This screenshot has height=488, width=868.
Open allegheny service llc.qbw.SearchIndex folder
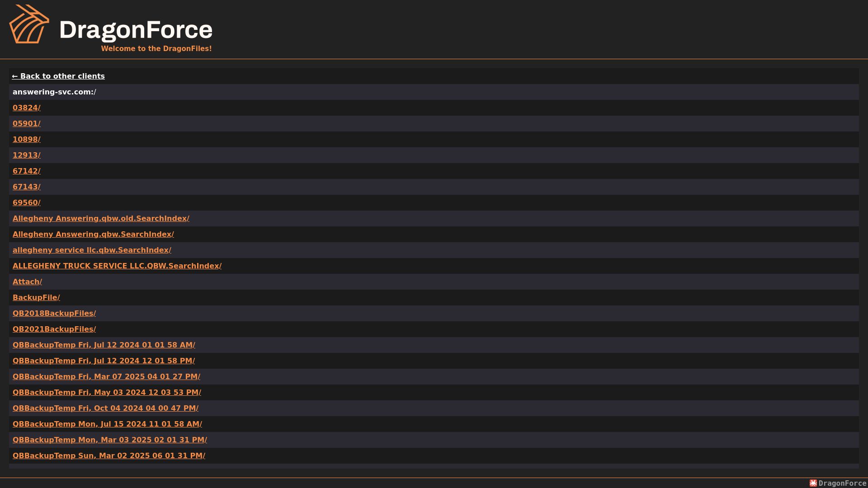pyautogui.click(x=92, y=250)
